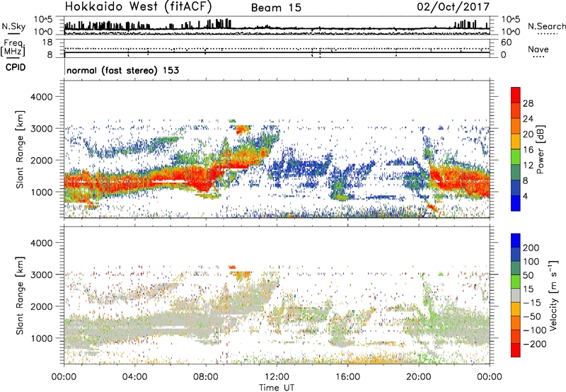Click the '08:00' time axis tick label

click(x=206, y=377)
